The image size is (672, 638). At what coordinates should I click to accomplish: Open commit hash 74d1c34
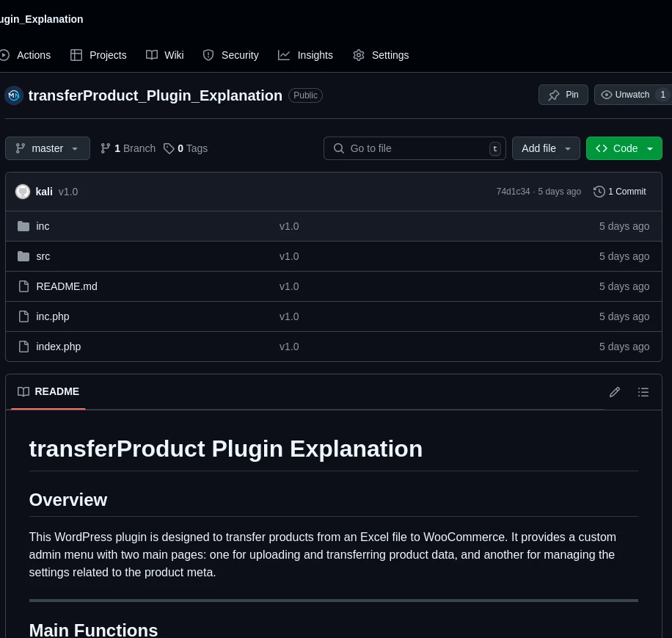coord(513,192)
